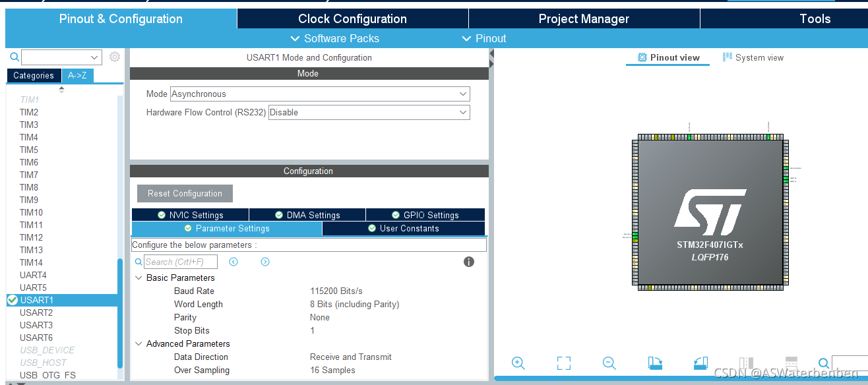Viewport: 868px width, 385px height.
Task: Click Over Sampling value 16 Samples
Action: 332,370
